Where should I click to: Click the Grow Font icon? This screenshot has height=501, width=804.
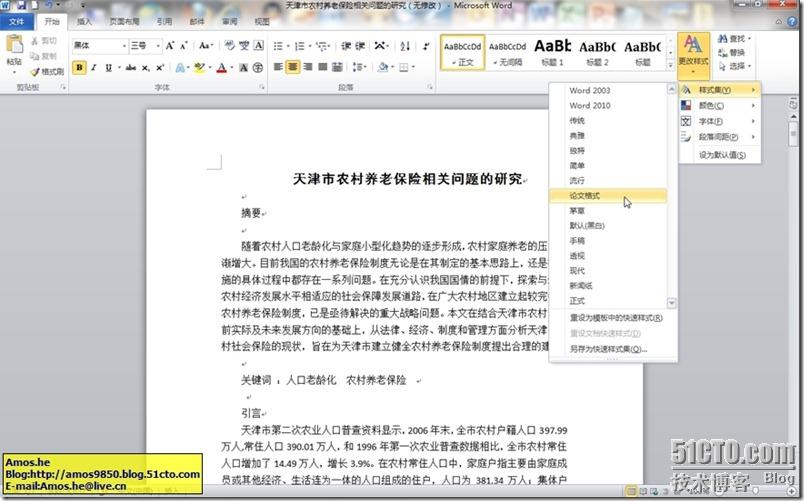point(170,46)
